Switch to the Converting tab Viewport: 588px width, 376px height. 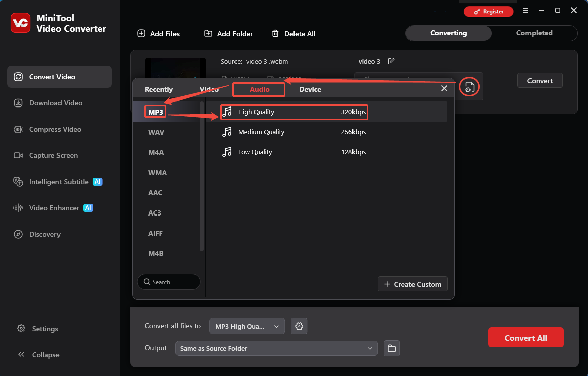[x=448, y=33]
